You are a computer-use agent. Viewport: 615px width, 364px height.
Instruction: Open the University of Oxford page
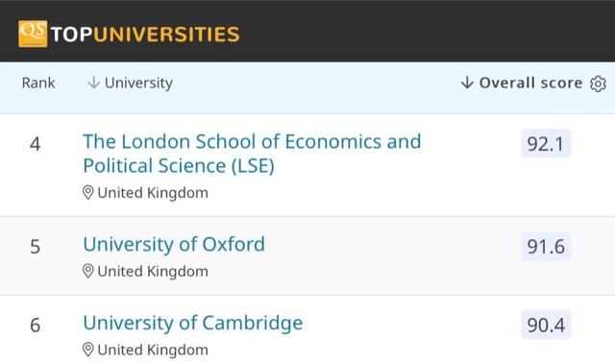coord(174,244)
